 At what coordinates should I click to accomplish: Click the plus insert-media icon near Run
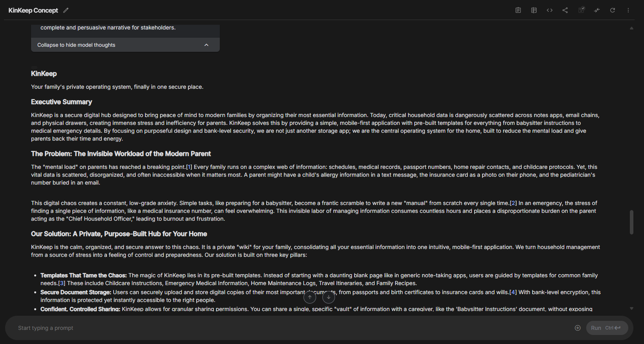pos(578,328)
